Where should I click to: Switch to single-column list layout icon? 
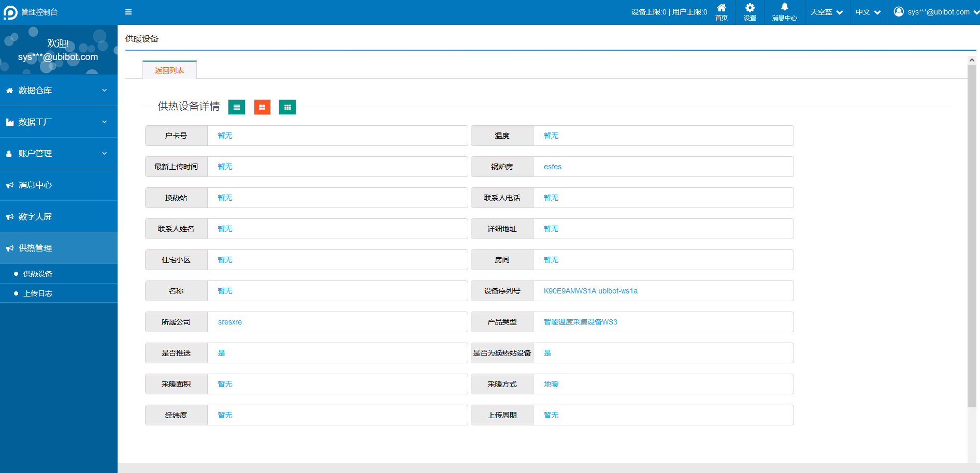click(237, 107)
